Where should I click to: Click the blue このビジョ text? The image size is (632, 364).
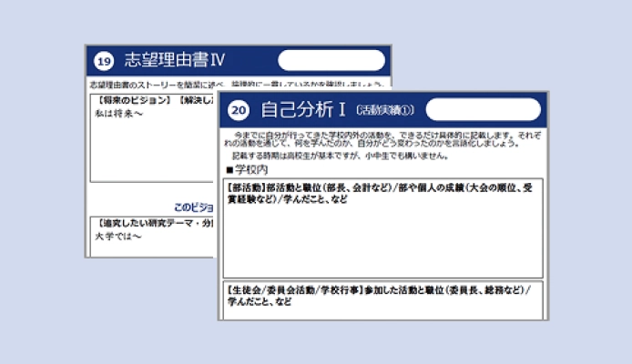193,207
